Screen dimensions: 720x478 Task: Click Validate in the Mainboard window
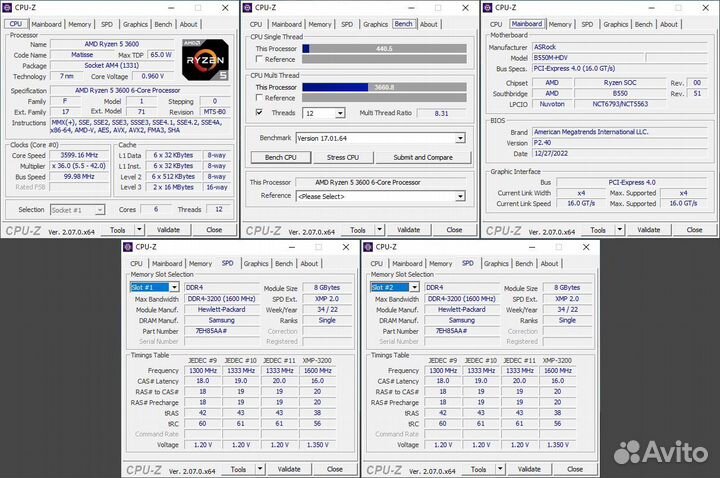tap(648, 230)
